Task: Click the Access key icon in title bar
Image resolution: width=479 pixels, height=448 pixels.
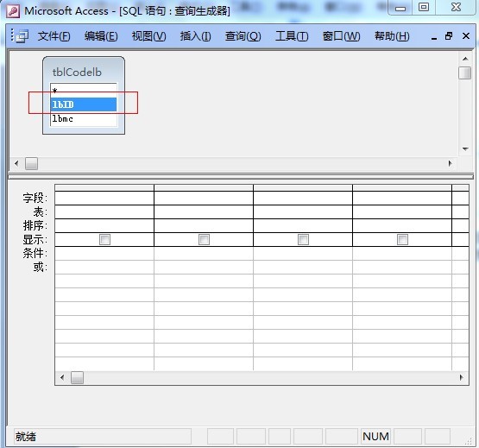Action: pyautogui.click(x=13, y=11)
